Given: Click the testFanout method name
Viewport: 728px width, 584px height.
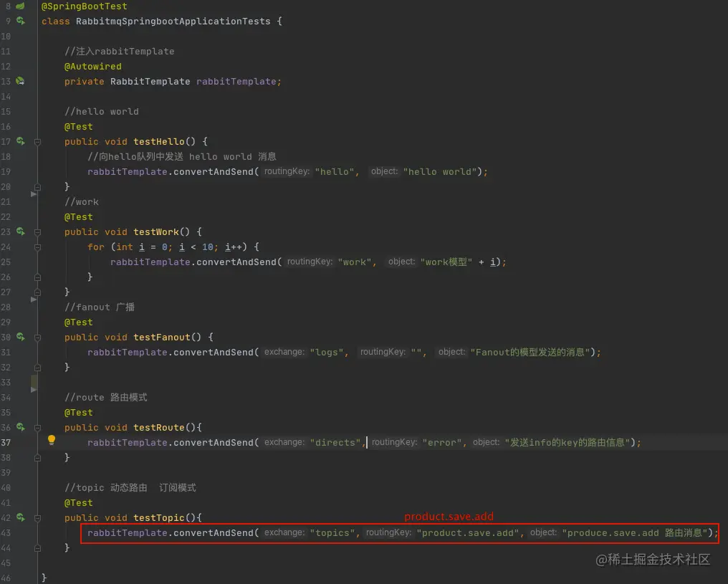Looking at the screenshot, I should [161, 337].
